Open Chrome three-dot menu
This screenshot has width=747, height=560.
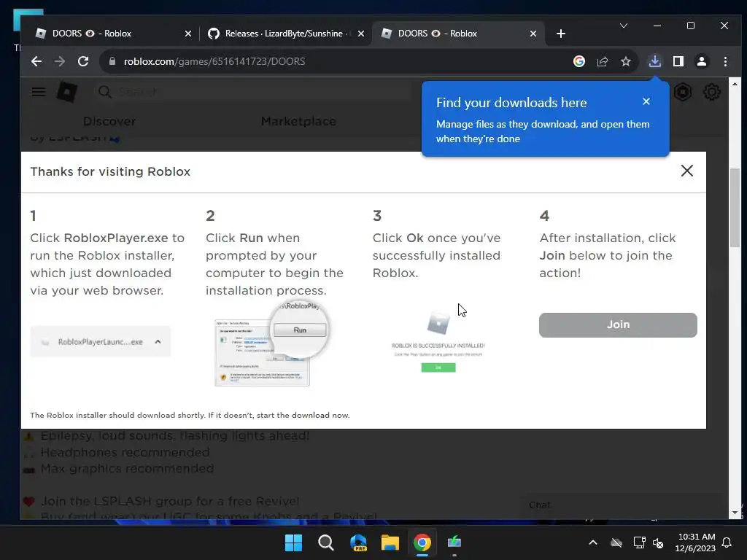[725, 61]
